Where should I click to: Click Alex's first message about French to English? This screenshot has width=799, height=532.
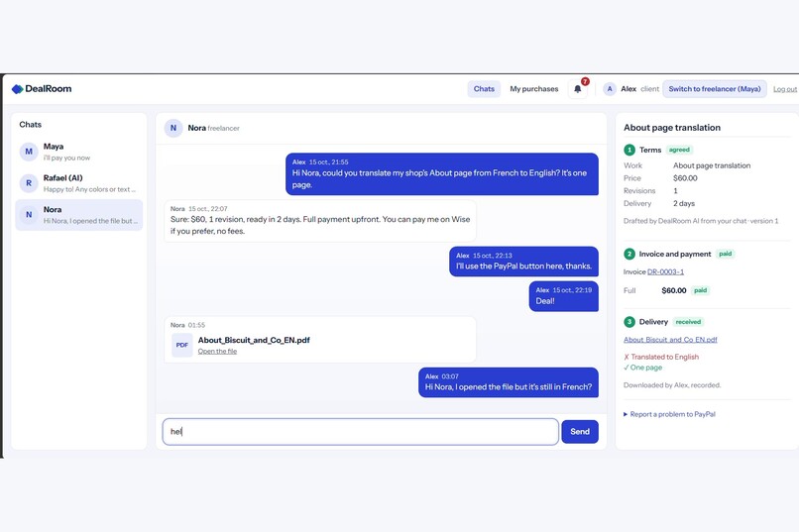tap(442, 174)
